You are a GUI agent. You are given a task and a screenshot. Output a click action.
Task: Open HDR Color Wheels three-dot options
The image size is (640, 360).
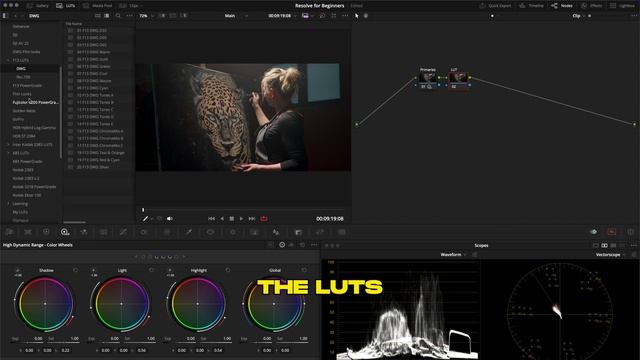(314, 245)
